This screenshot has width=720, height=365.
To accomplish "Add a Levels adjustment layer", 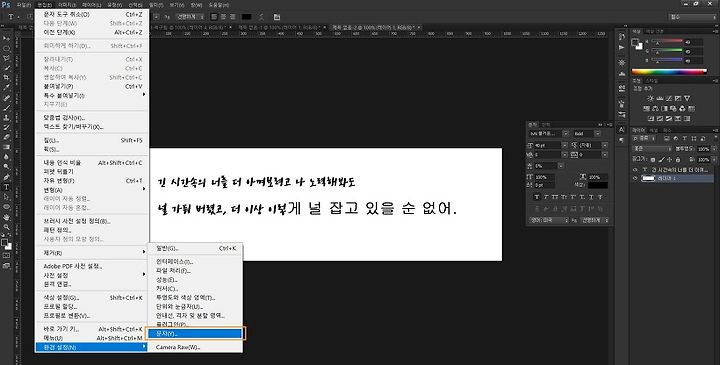I will click(659, 98).
